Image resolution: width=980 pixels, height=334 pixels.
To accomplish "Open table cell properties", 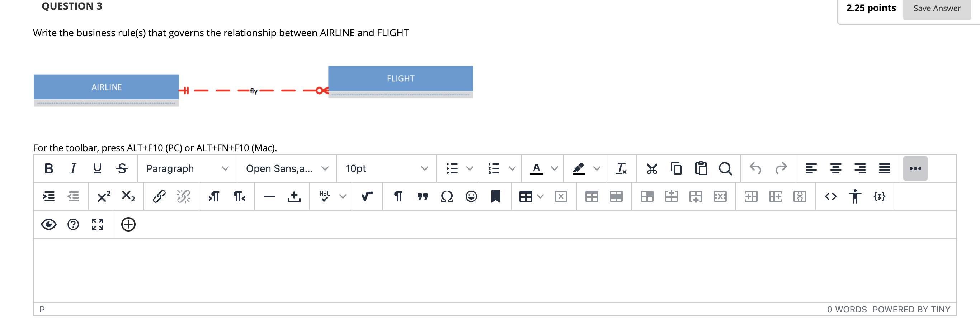I will coord(647,196).
